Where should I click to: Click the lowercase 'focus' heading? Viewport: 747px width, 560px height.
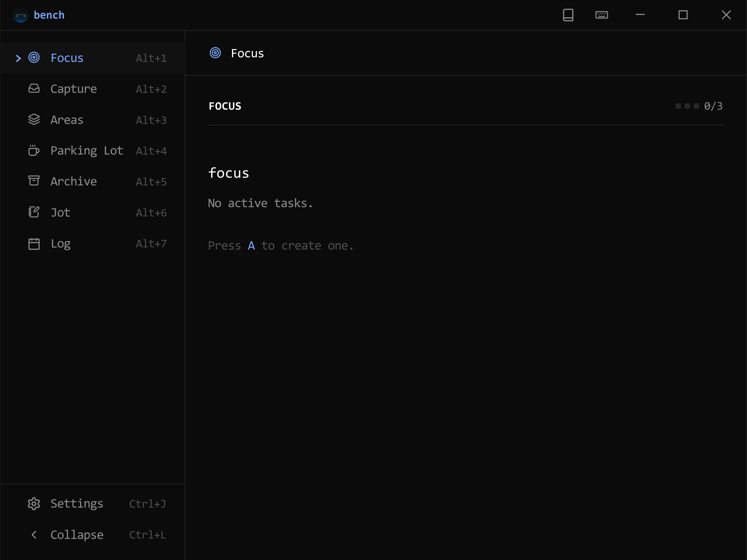229,173
